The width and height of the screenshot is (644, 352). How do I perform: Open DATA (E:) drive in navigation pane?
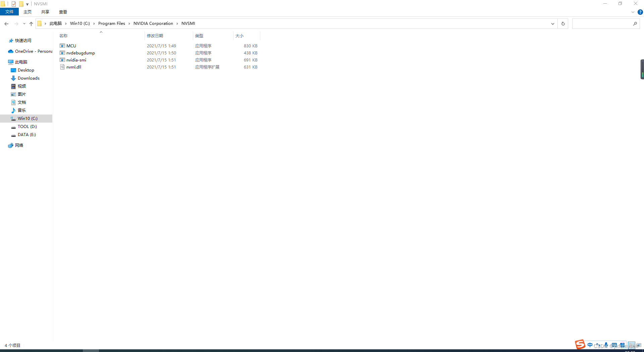pyautogui.click(x=26, y=134)
